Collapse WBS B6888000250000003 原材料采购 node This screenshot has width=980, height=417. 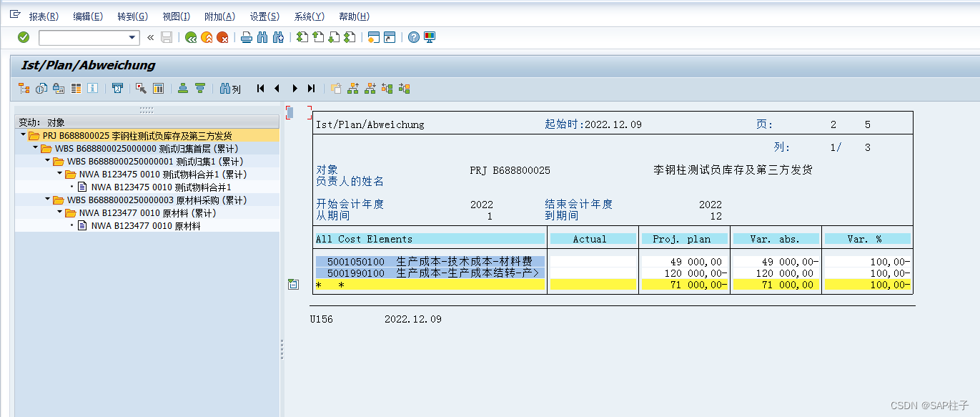tap(48, 200)
